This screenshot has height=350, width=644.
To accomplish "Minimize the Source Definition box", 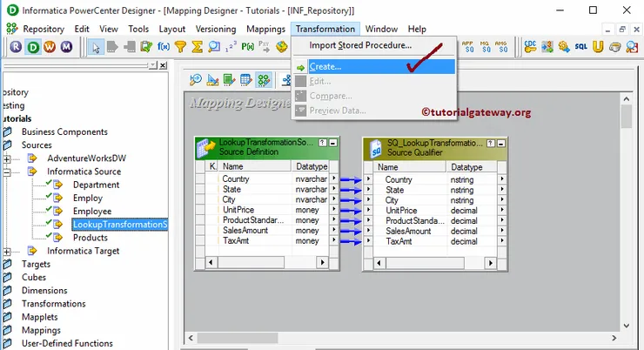I will click(333, 143).
